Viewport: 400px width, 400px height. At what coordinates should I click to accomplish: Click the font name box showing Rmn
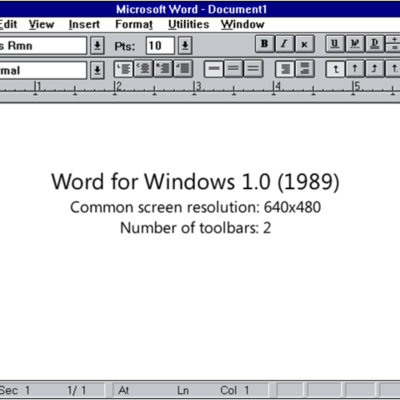pos(43,45)
